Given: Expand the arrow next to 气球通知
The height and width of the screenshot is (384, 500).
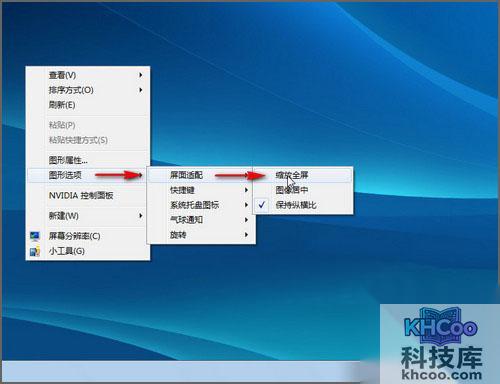Looking at the screenshot, I should pos(246,220).
